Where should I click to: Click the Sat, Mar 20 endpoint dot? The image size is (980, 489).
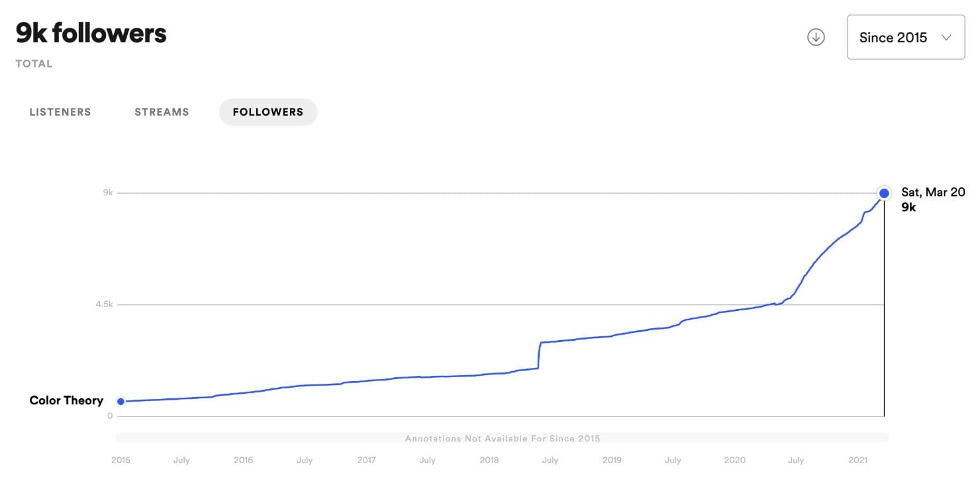coord(884,193)
